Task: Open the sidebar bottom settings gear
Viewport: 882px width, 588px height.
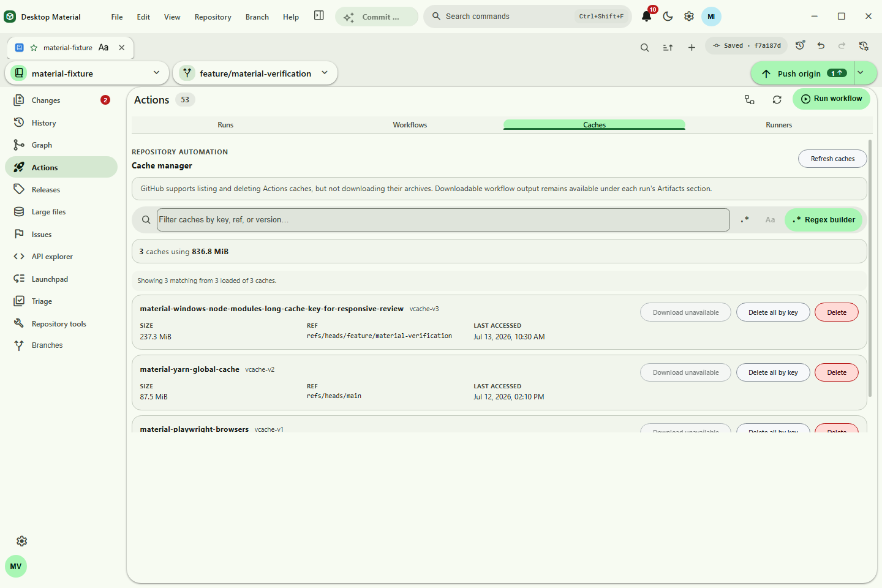Action: tap(21, 541)
